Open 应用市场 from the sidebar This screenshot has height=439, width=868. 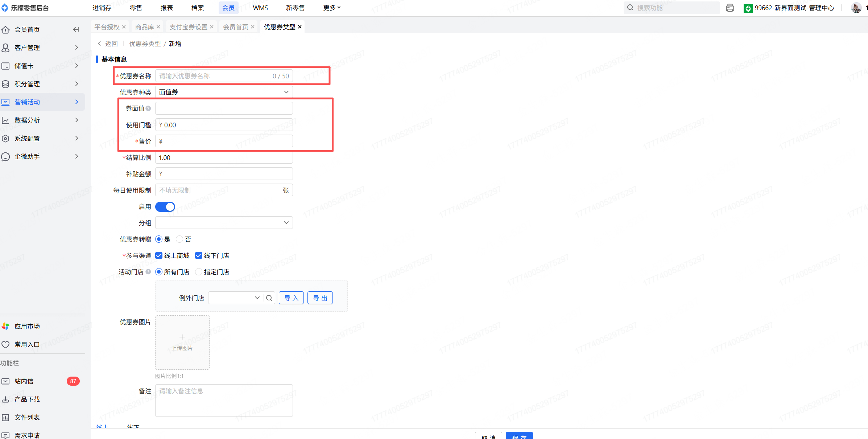click(27, 326)
